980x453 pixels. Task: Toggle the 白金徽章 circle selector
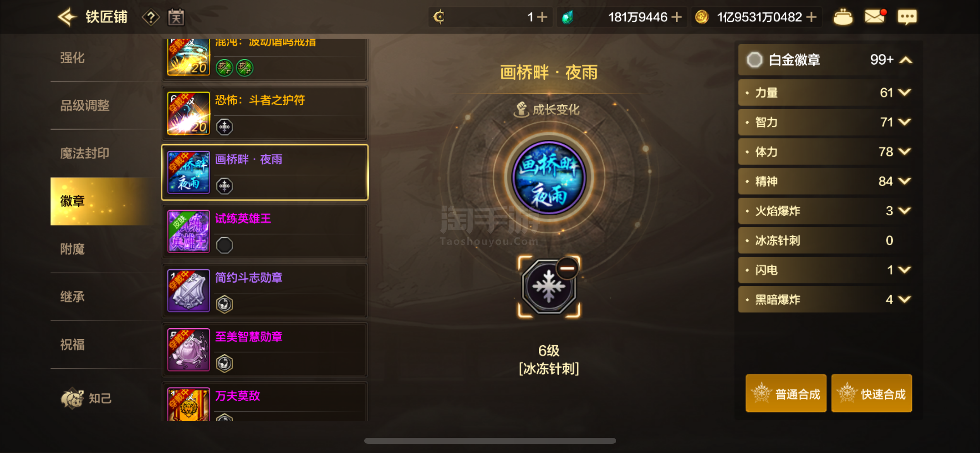pos(754,60)
